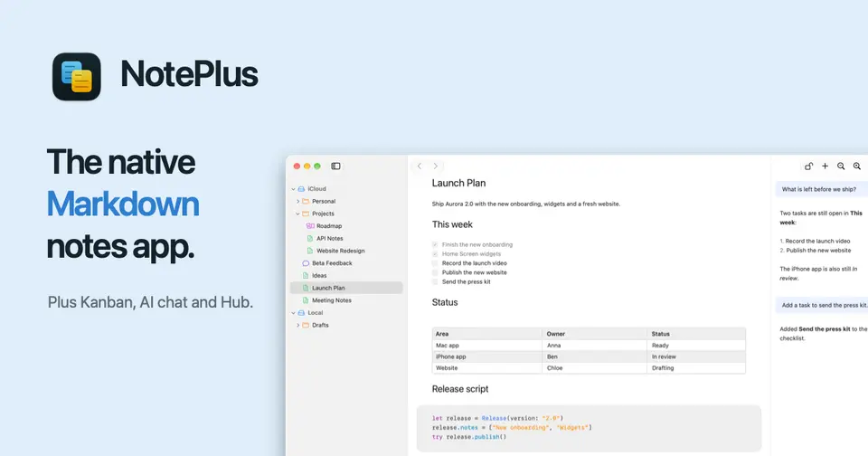Click the Anna owner cell
This screenshot has width=868, height=456.
pos(595,346)
